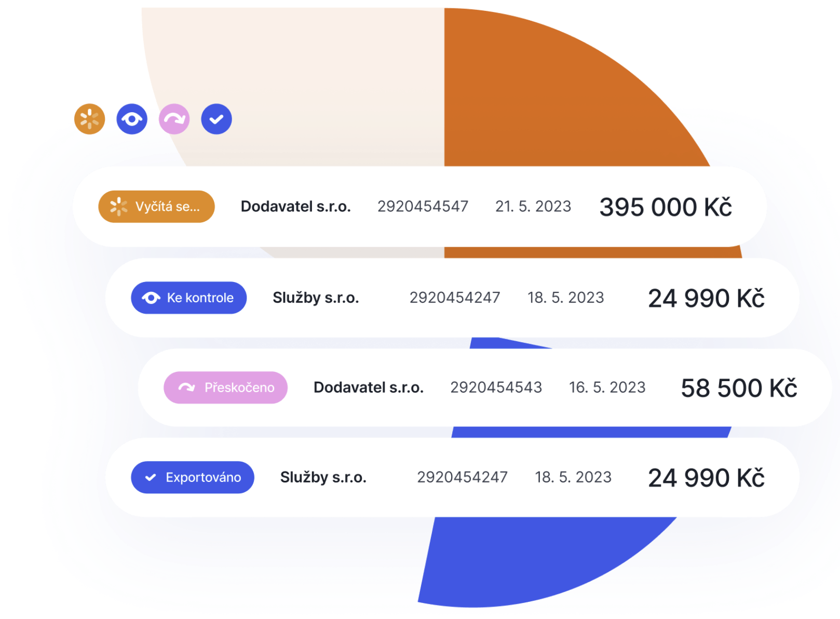Click the date 21. 5. 2023
Image resolution: width=840 pixels, height=619 pixels.
click(533, 207)
